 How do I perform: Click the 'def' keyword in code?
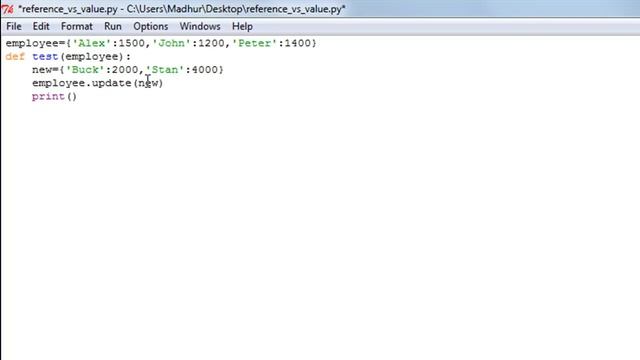[15, 56]
